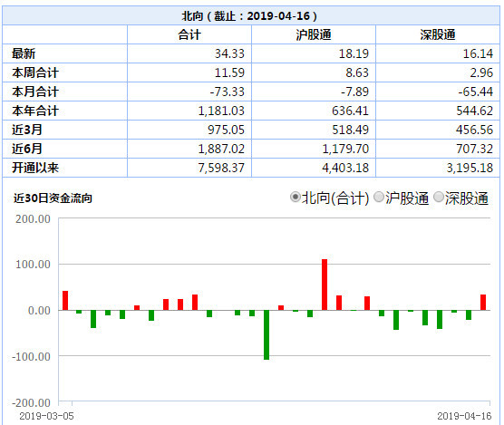504x425 pixels.
Task: Click the 2019-03-05 axis date label
Action: click(x=46, y=416)
